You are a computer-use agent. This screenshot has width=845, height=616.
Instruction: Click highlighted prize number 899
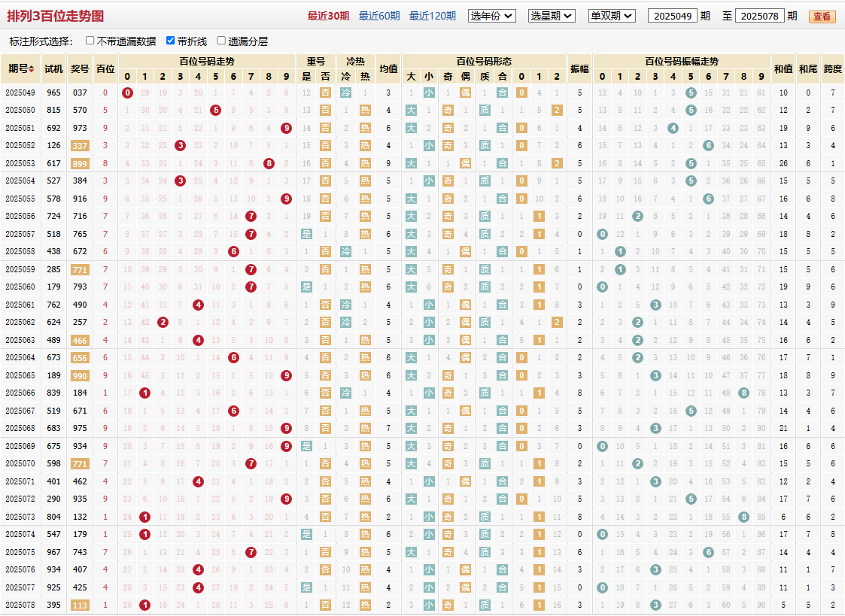pos(80,164)
